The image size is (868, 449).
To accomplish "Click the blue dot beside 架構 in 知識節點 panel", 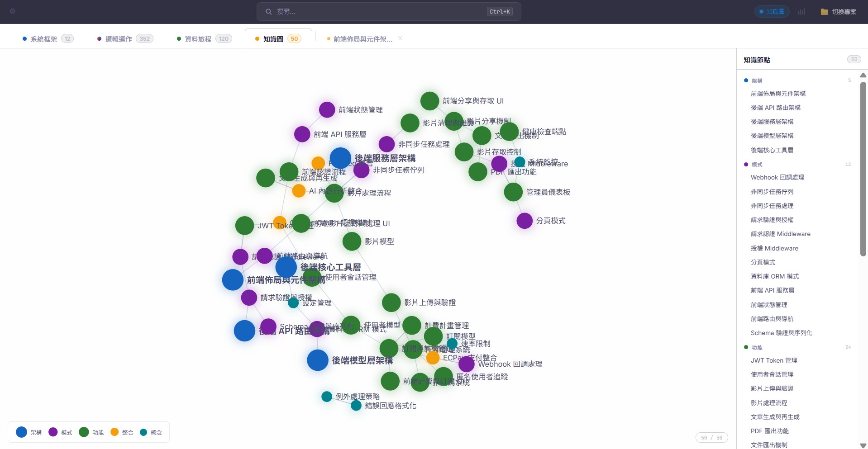I will tap(746, 80).
